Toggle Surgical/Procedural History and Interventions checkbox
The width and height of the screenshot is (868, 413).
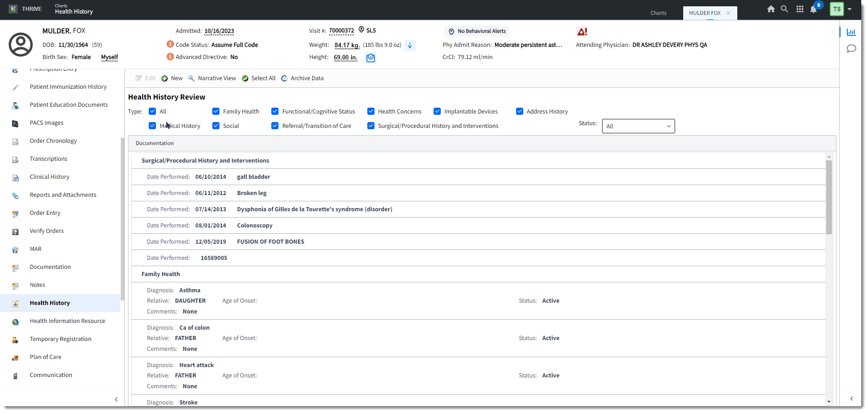[371, 126]
